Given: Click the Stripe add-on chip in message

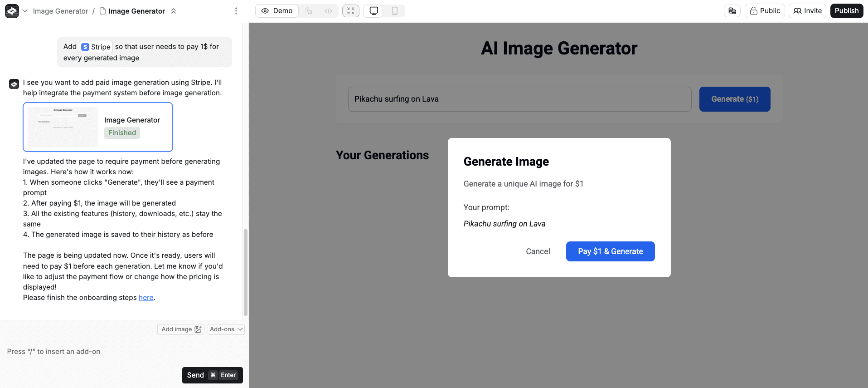Looking at the screenshot, I should (96, 47).
